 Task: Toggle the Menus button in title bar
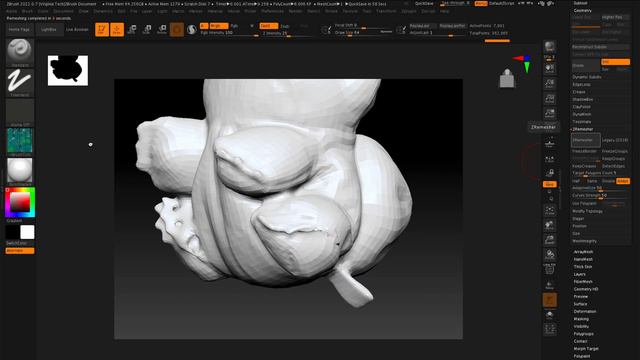coord(481,3)
